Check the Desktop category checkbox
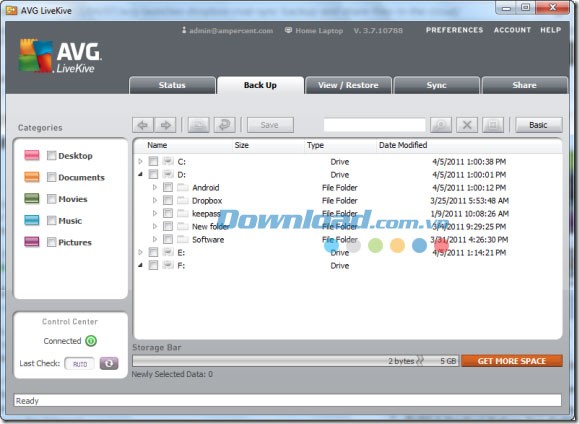This screenshot has width=579, height=424. (52, 155)
